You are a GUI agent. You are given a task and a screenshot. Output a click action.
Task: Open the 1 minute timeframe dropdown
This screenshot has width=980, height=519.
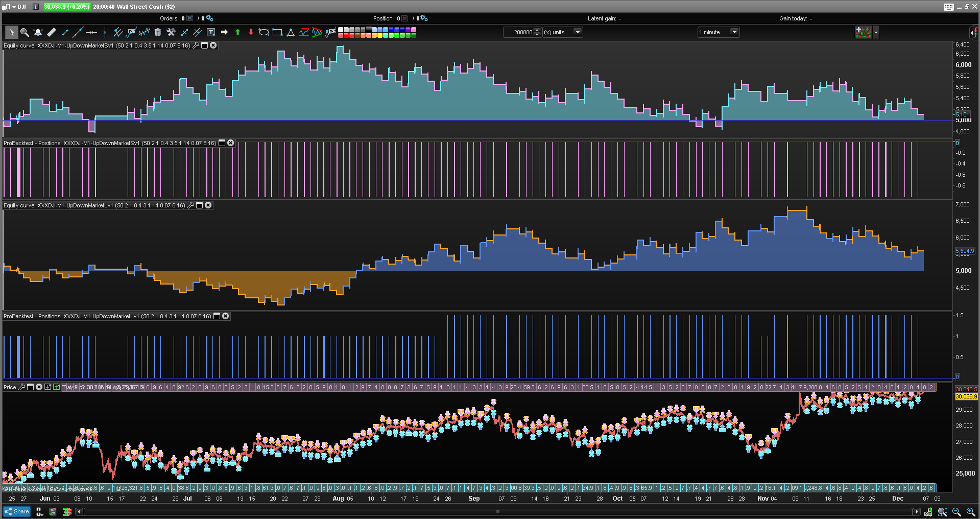(734, 32)
